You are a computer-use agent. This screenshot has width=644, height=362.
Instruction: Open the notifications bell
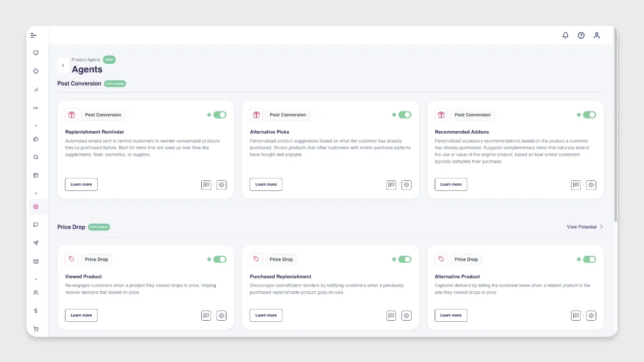pyautogui.click(x=565, y=35)
